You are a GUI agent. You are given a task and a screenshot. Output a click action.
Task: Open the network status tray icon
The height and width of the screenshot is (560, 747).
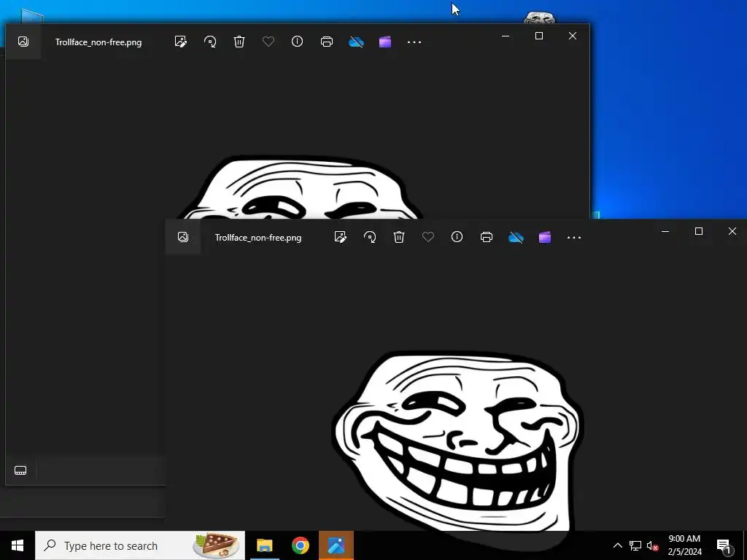pos(635,545)
